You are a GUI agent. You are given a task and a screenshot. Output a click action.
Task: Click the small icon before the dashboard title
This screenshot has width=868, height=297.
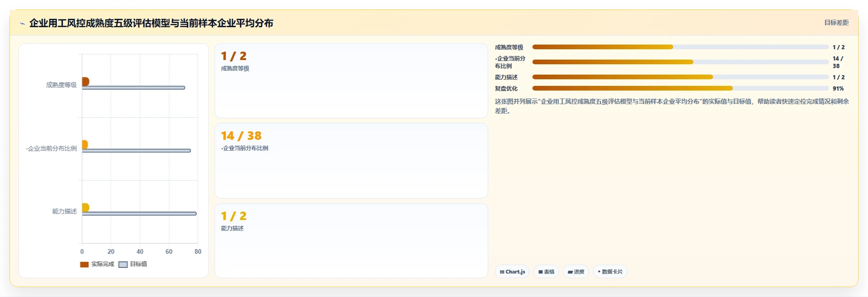pyautogui.click(x=22, y=23)
